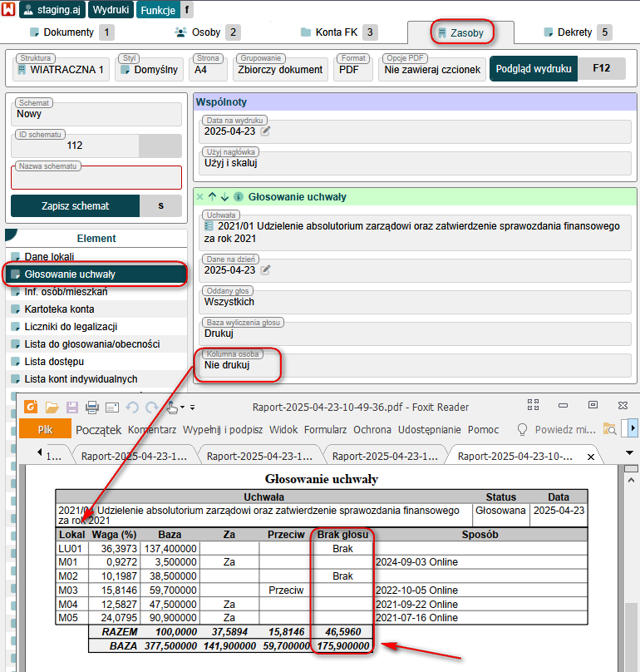
Task: Switch to the Zasoby tab
Action: tap(461, 33)
